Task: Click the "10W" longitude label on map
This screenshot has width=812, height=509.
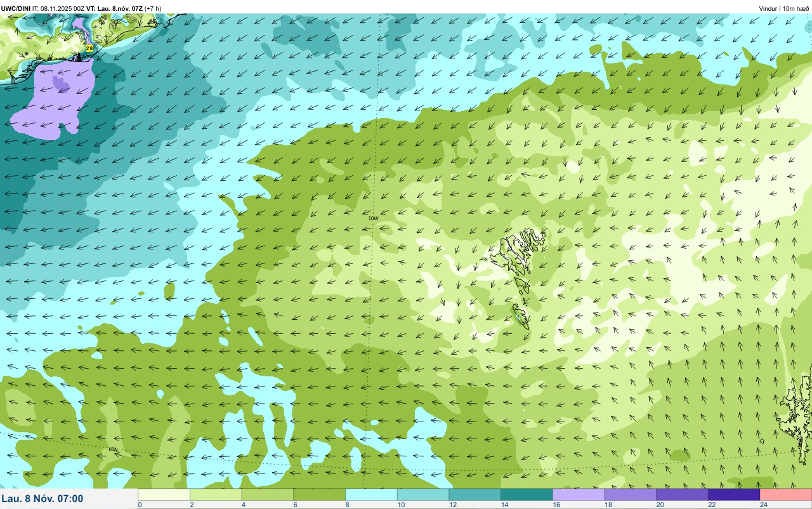Action: [x=374, y=218]
